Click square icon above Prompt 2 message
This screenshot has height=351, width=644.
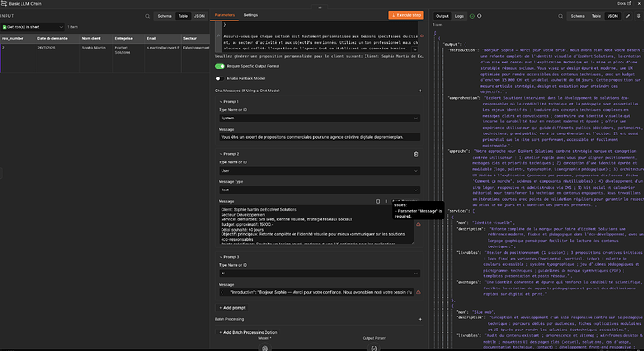click(x=378, y=201)
